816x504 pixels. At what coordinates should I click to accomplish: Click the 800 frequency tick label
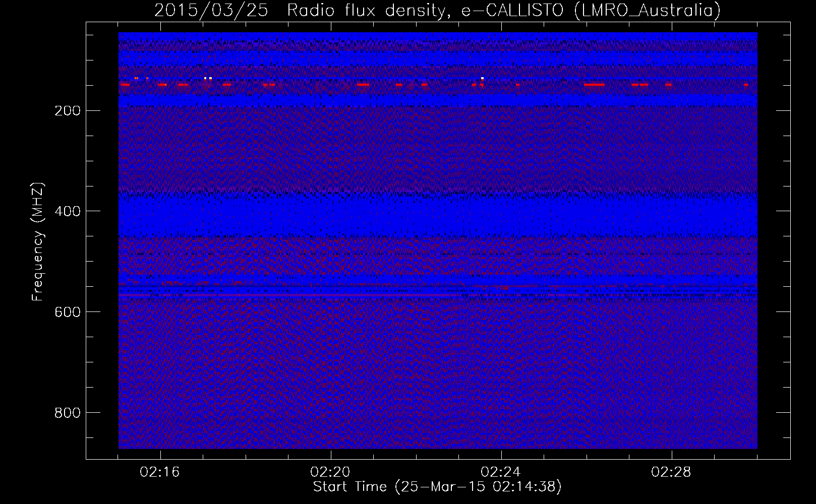67,413
